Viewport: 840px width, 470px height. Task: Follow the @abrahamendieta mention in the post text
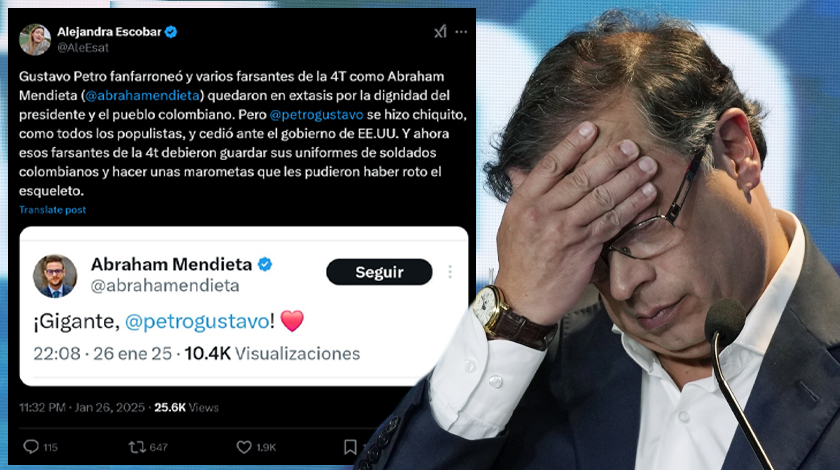pyautogui.click(x=142, y=95)
